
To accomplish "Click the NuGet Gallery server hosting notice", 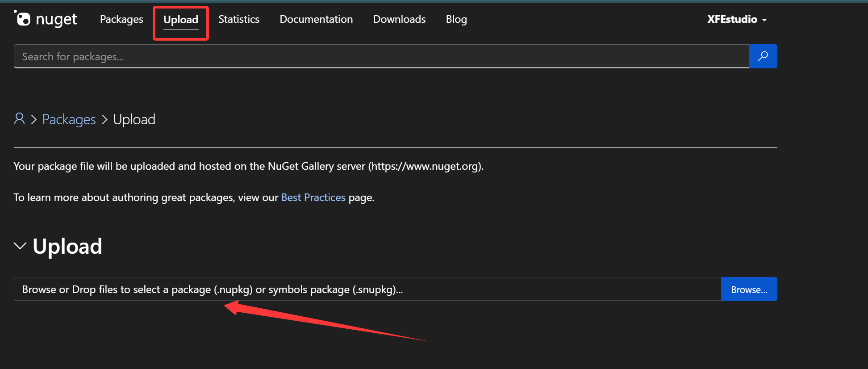I will (x=249, y=166).
